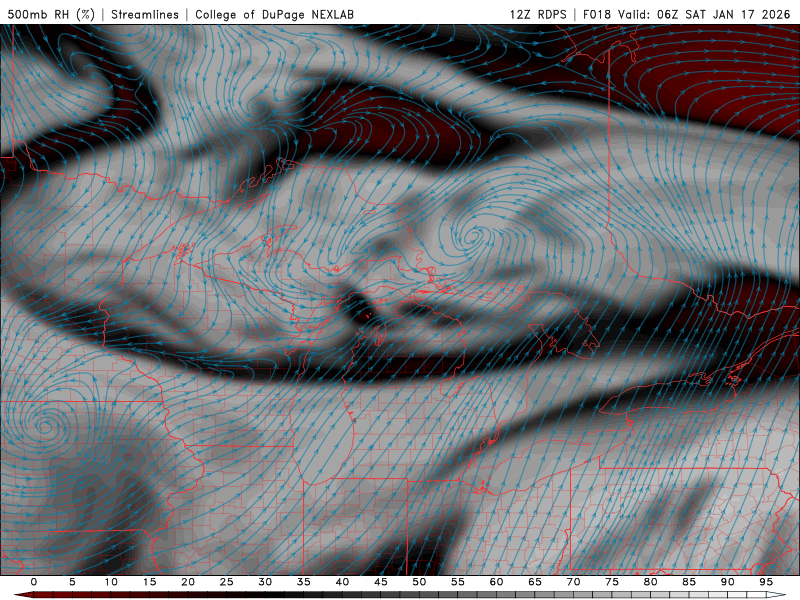This screenshot has width=800, height=600.
Task: Click the 35 value on the colorbar scale
Action: [x=304, y=582]
